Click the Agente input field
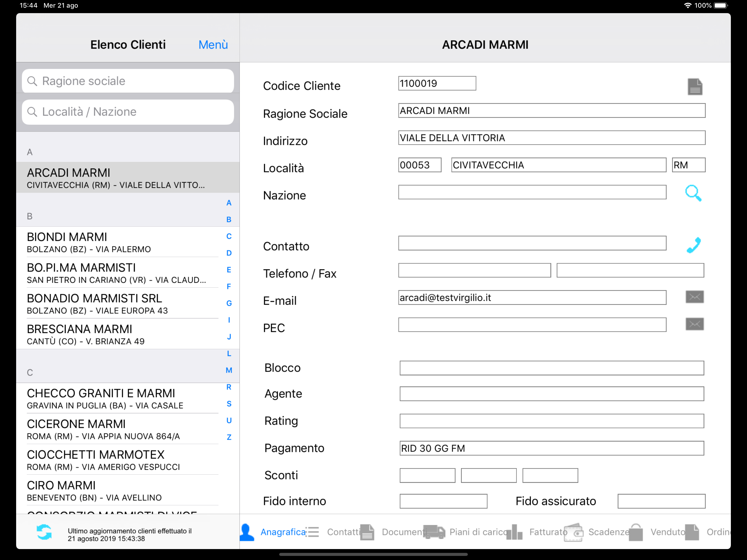 (552, 394)
